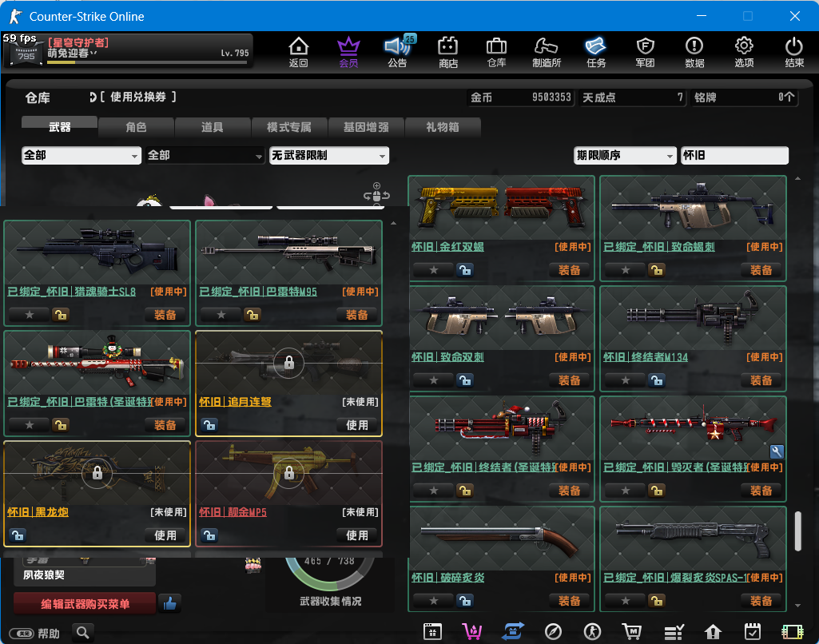Click the shopping cart icon in bottom bar
The width and height of the screenshot is (819, 644).
tap(632, 632)
